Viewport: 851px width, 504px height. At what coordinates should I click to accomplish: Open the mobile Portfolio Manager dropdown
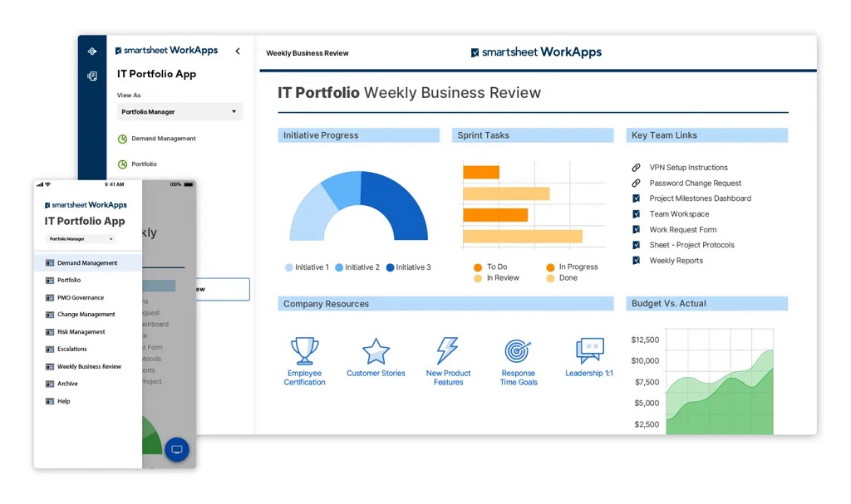tap(81, 239)
